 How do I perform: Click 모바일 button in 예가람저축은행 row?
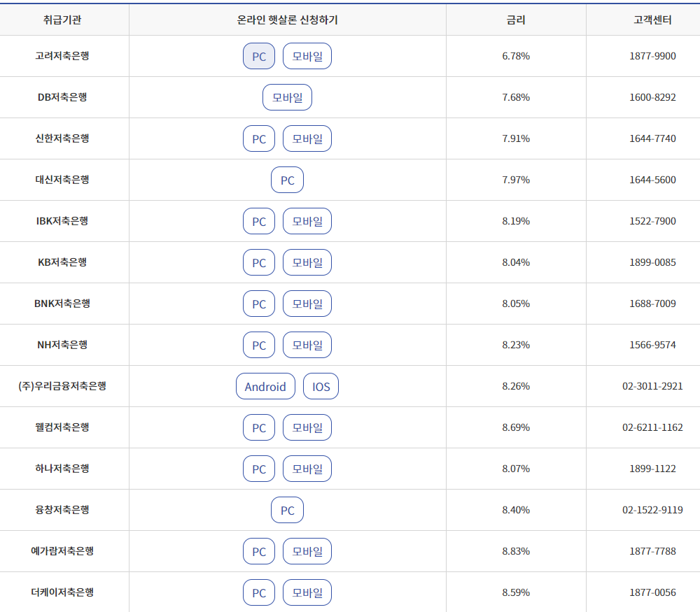307,551
